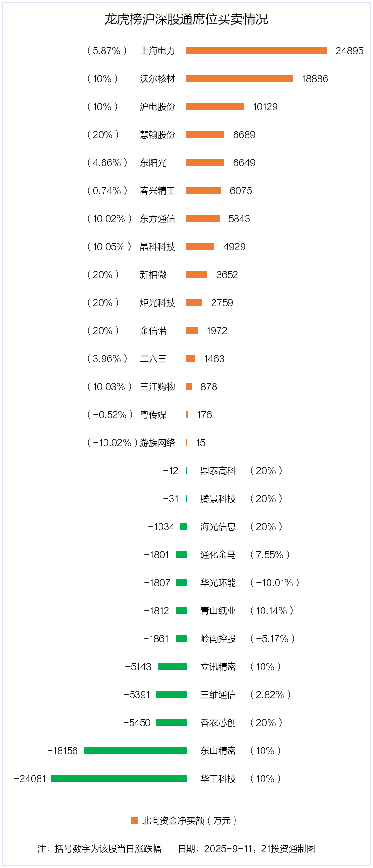
Task: Click the 东山精密 green bar
Action: coord(136,750)
